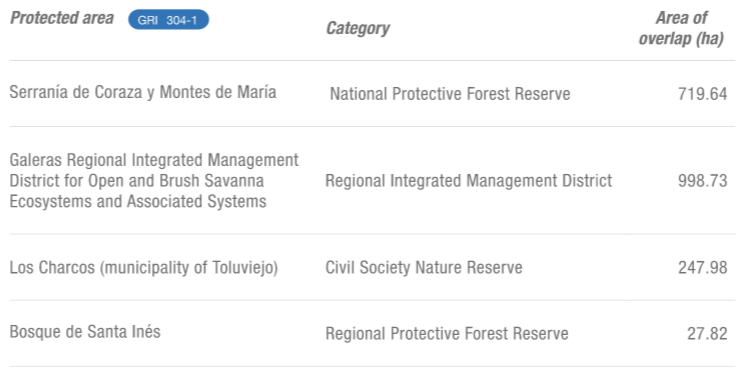Image resolution: width=749 pixels, height=376 pixels.
Task: Click the 247.98 overlap value
Action: pos(703,268)
